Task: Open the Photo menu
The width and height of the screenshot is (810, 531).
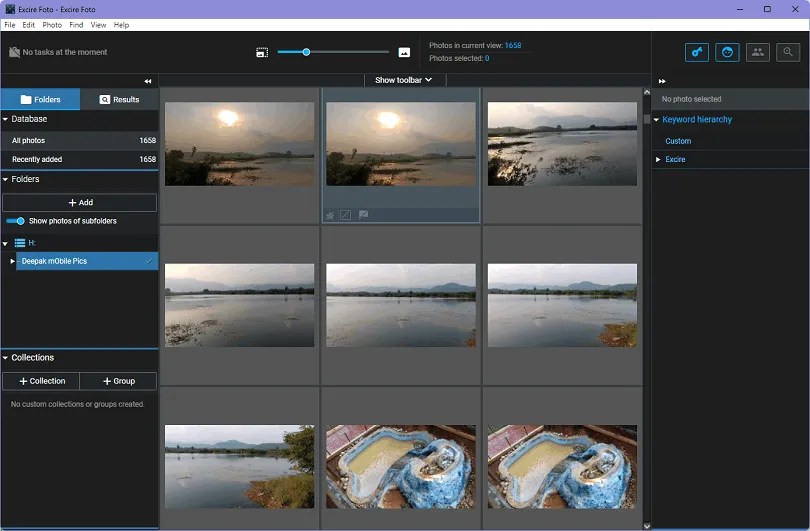Action: coord(52,25)
